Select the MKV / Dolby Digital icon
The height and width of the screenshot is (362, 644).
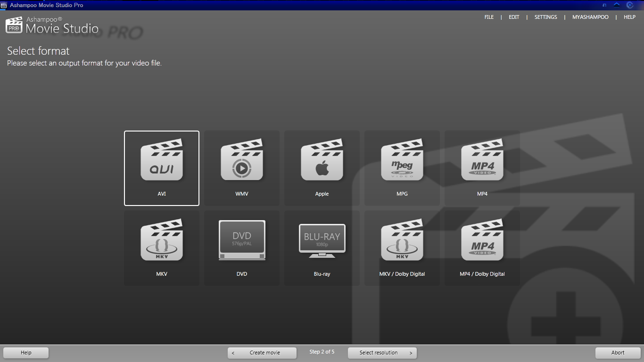pos(402,239)
